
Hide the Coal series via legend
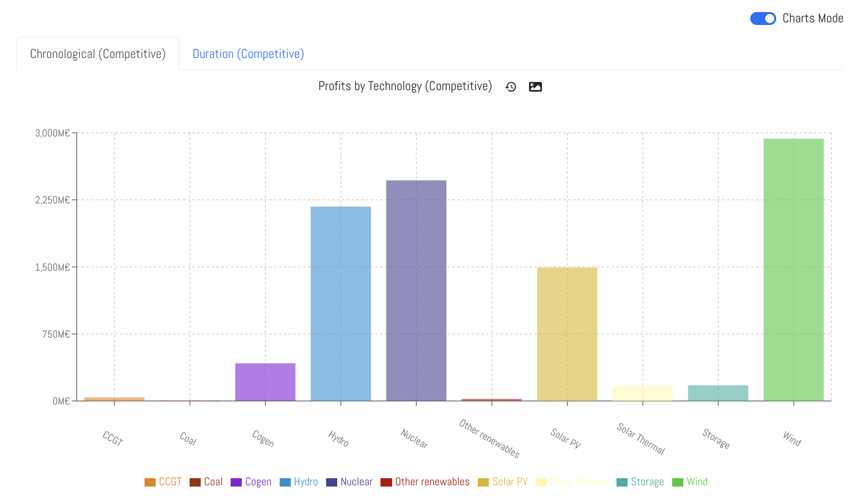206,482
